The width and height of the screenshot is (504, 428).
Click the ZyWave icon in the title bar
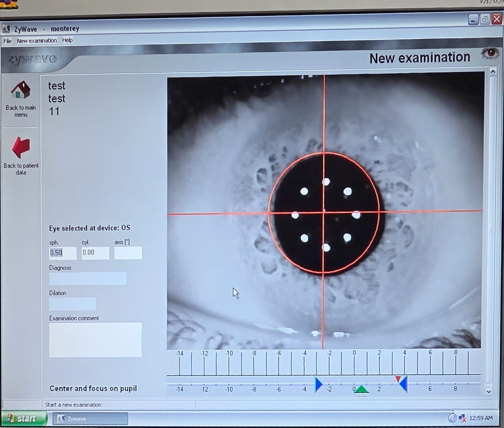(x=6, y=28)
